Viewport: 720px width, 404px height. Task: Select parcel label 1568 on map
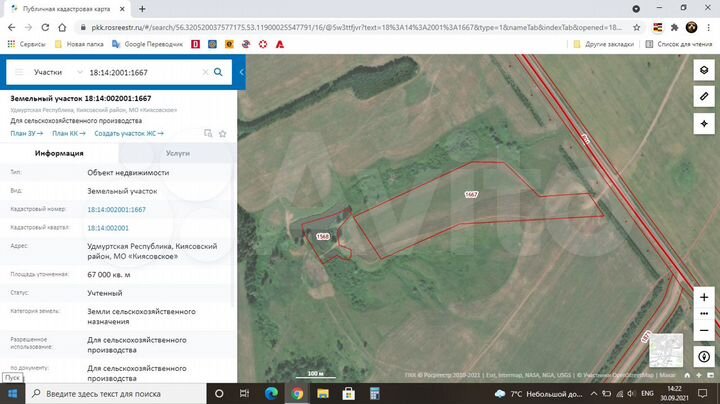click(x=322, y=236)
